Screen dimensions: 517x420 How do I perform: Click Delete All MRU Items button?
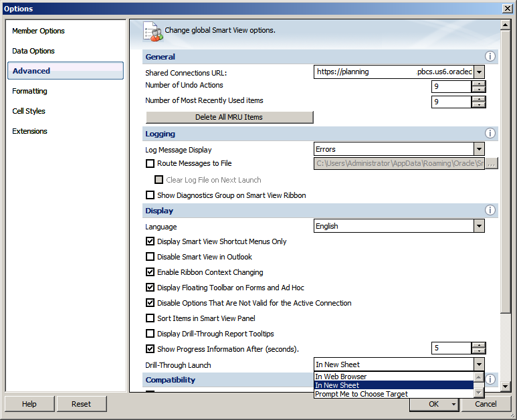point(229,117)
